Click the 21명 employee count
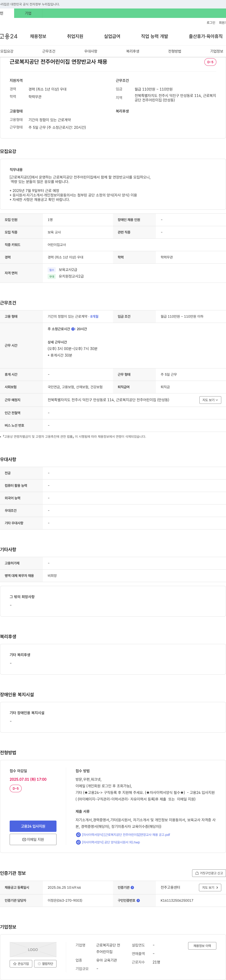The image size is (226, 980). coord(156,962)
